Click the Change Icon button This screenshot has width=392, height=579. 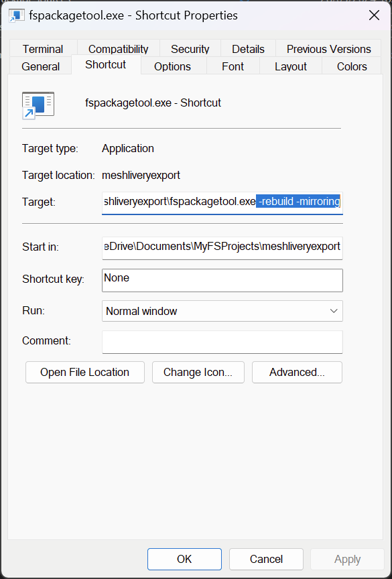tap(198, 372)
